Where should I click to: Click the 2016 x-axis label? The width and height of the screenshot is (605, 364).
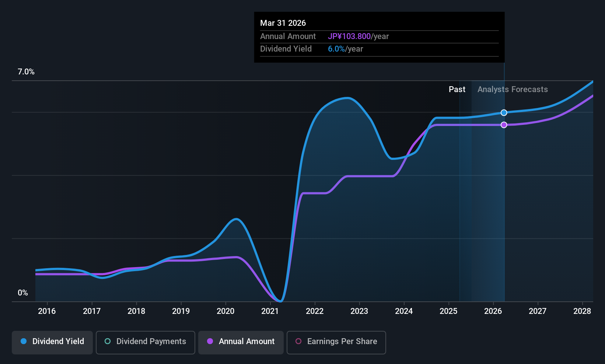coord(47,311)
